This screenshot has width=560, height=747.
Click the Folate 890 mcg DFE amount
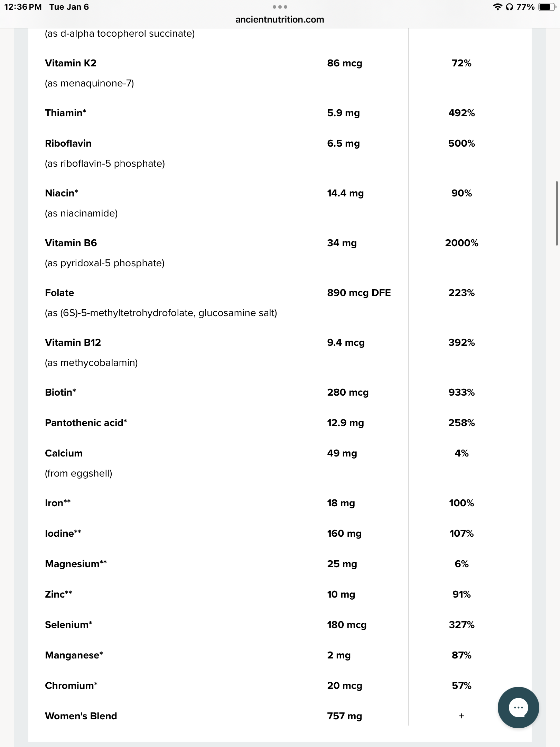pyautogui.click(x=359, y=293)
